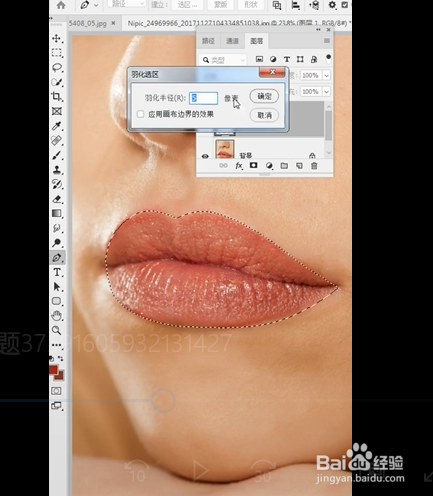This screenshot has width=433, height=496.
Task: Select the Dodge tool
Action: pos(57,243)
